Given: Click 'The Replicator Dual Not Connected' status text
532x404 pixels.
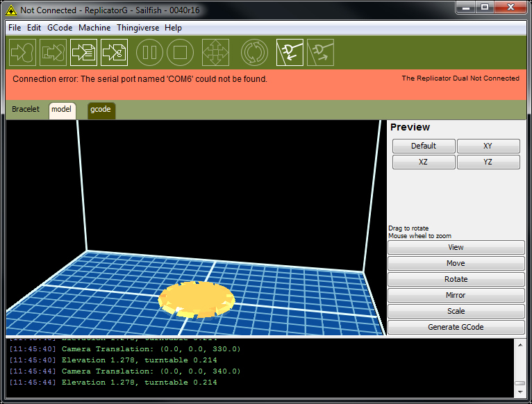Looking at the screenshot, I should click(x=460, y=78).
